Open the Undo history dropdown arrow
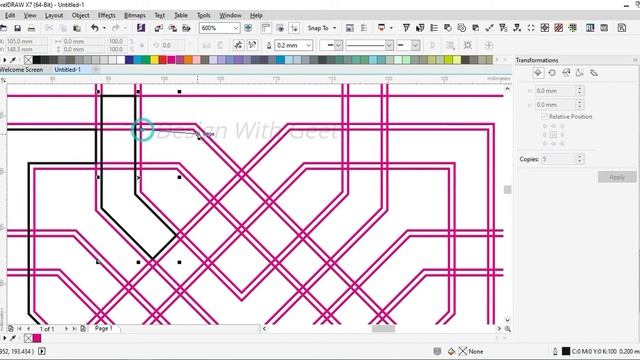This screenshot has width=640, height=360. [x=104, y=28]
